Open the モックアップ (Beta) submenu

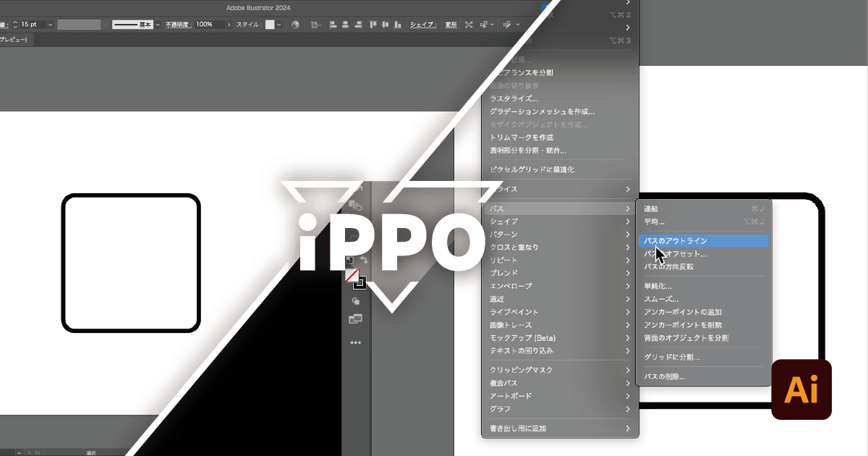[560, 338]
